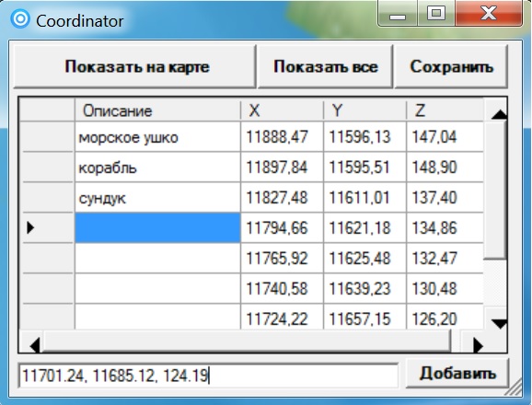
Task: Click the Z value 134,86
Action: 445,227
